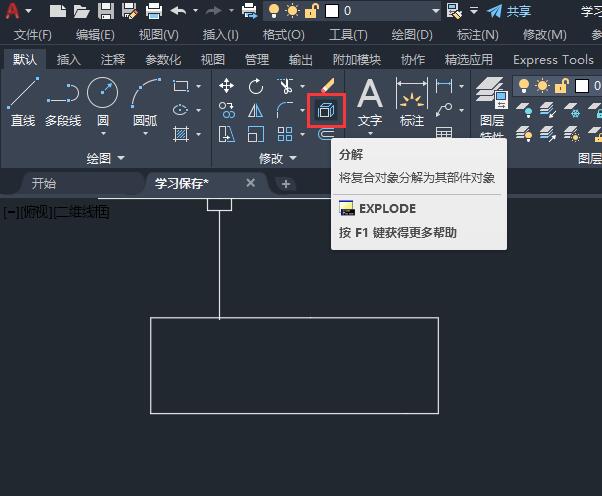Select the Rotate tool icon
Image resolution: width=602 pixels, height=496 pixels.
[256, 86]
